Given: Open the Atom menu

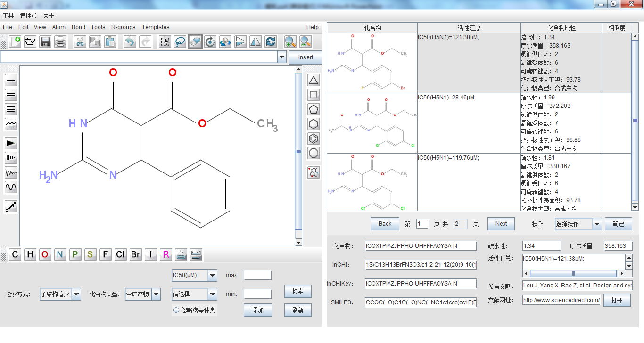Looking at the screenshot, I should (x=59, y=27).
